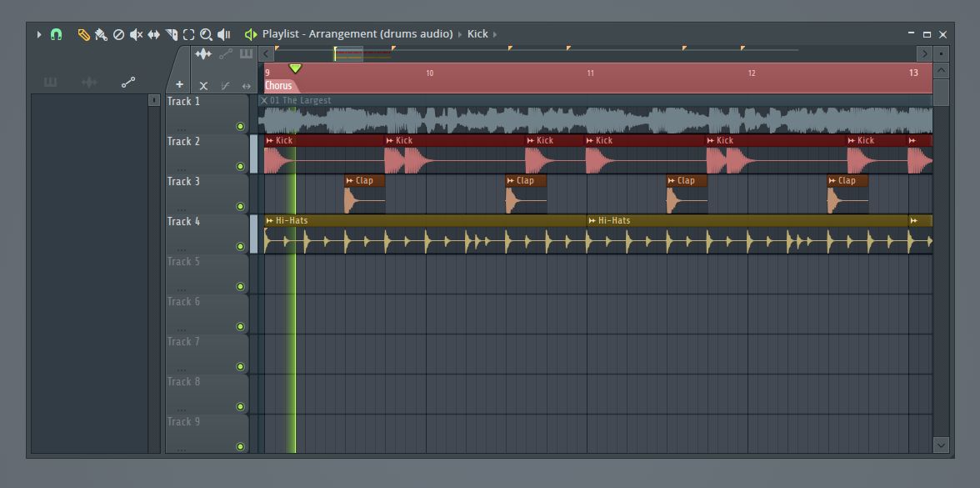The height and width of the screenshot is (488, 980).
Task: Activate the Delete tool
Action: [x=118, y=34]
